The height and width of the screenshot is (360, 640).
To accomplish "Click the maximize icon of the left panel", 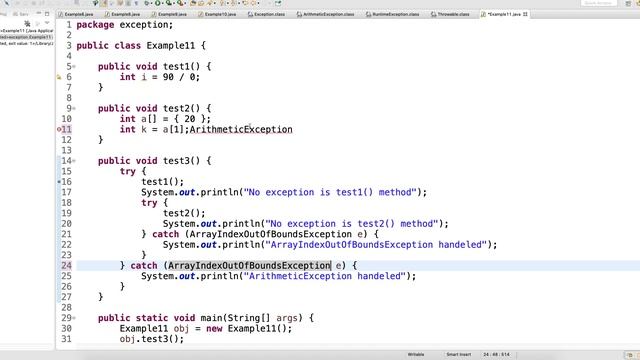I will 47,14.
